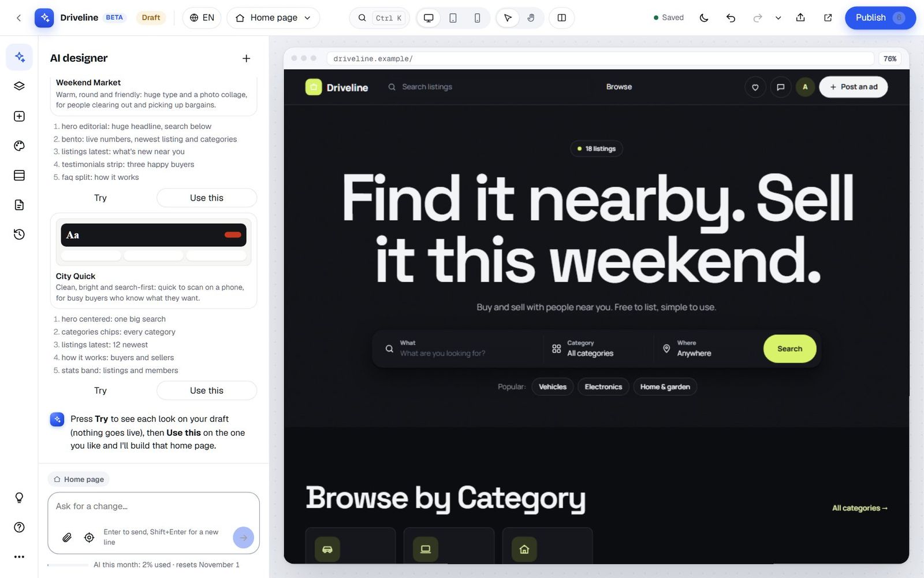The height and width of the screenshot is (578, 924).
Task: Click the Ask for a change input
Action: (154, 506)
